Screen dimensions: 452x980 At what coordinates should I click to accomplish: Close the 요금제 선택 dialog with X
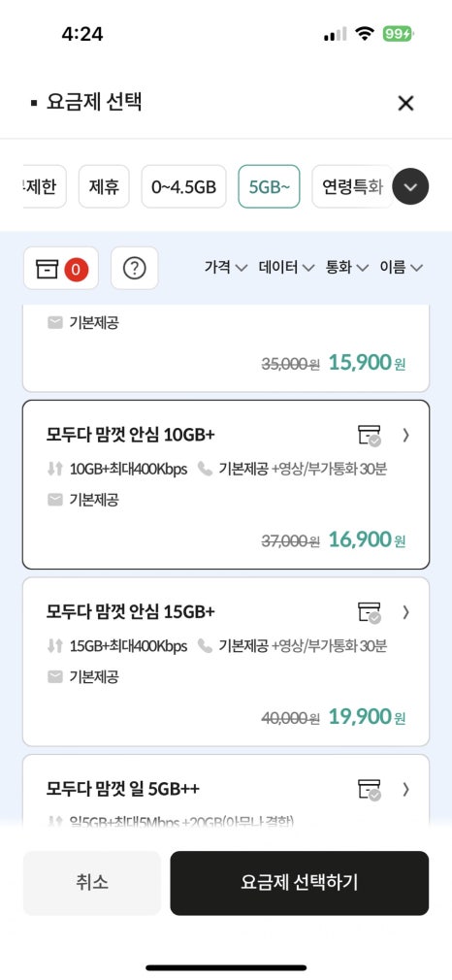click(x=405, y=103)
